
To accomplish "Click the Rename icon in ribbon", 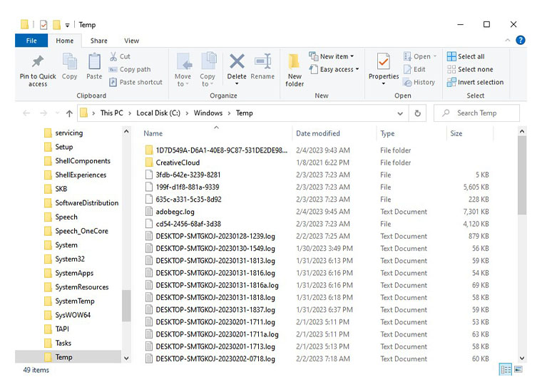I will [x=262, y=63].
